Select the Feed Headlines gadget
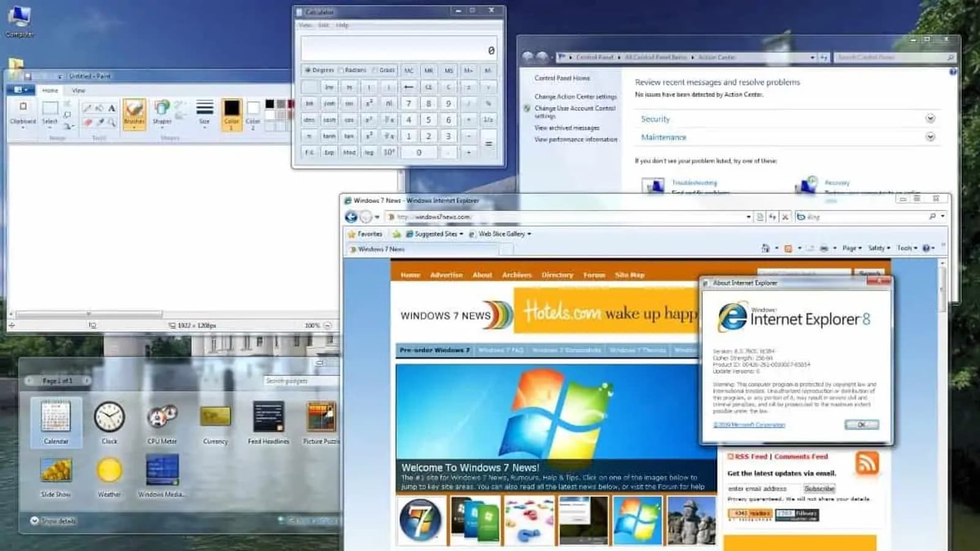 pyautogui.click(x=268, y=422)
